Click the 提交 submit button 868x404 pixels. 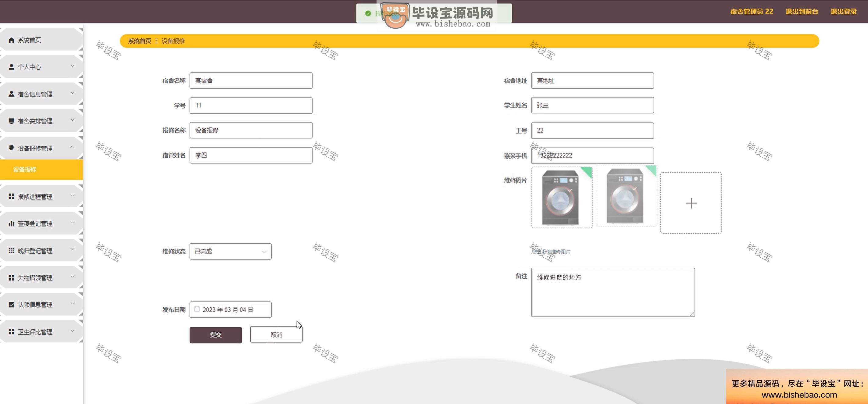point(216,334)
